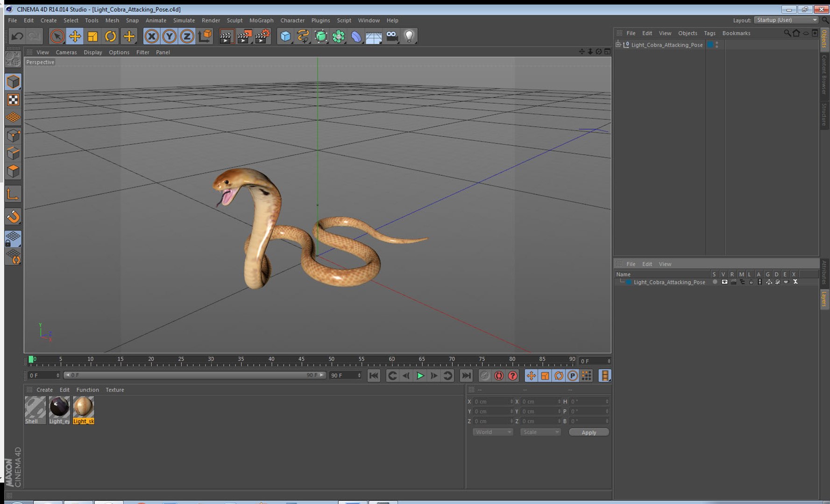
Task: Select the Live Selection tool
Action: coord(57,36)
